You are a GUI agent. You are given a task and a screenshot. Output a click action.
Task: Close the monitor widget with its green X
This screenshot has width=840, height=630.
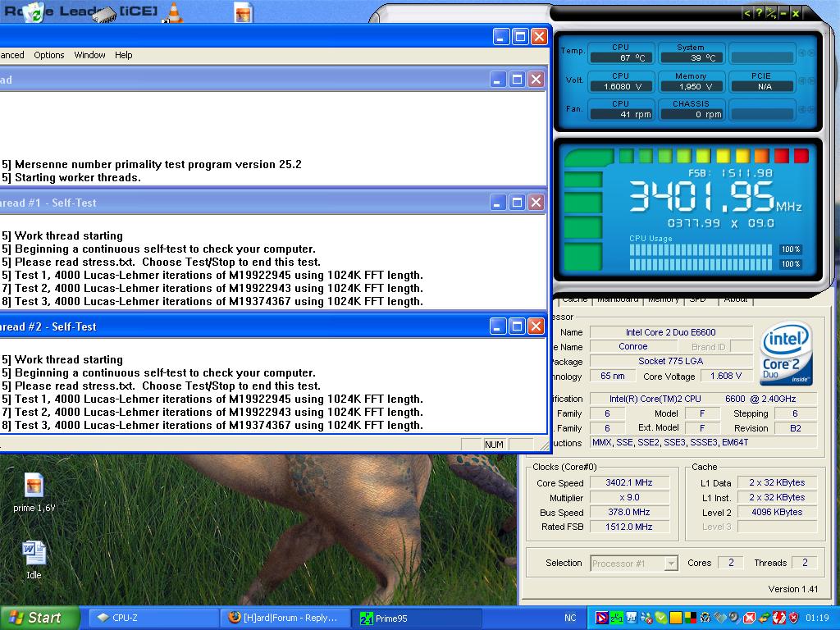(796, 13)
